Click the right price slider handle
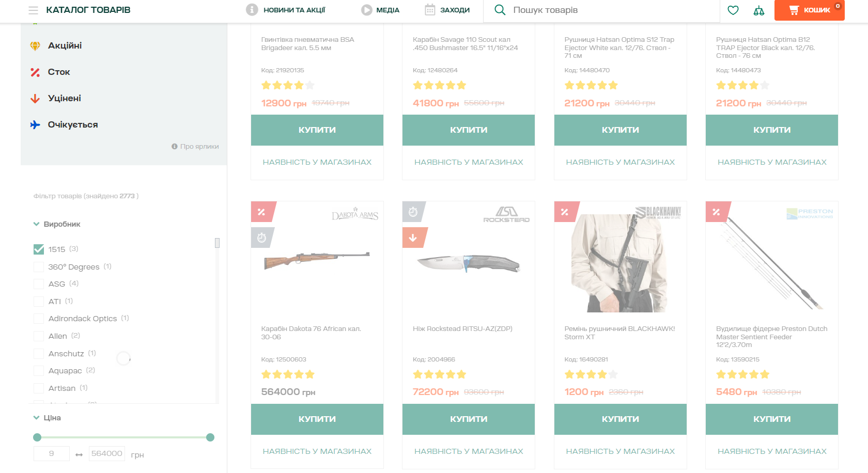 [x=210, y=437]
